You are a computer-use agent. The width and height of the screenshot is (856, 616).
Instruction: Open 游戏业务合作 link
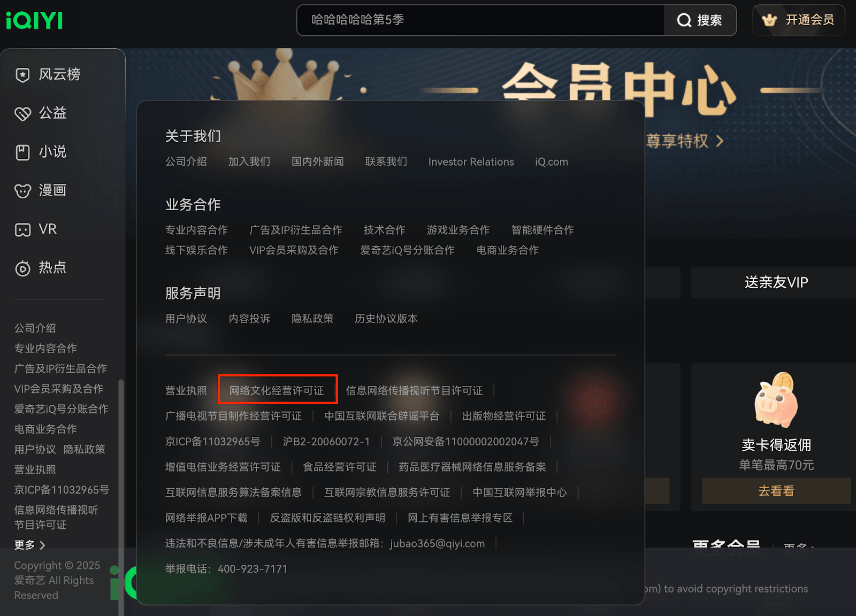(x=458, y=230)
